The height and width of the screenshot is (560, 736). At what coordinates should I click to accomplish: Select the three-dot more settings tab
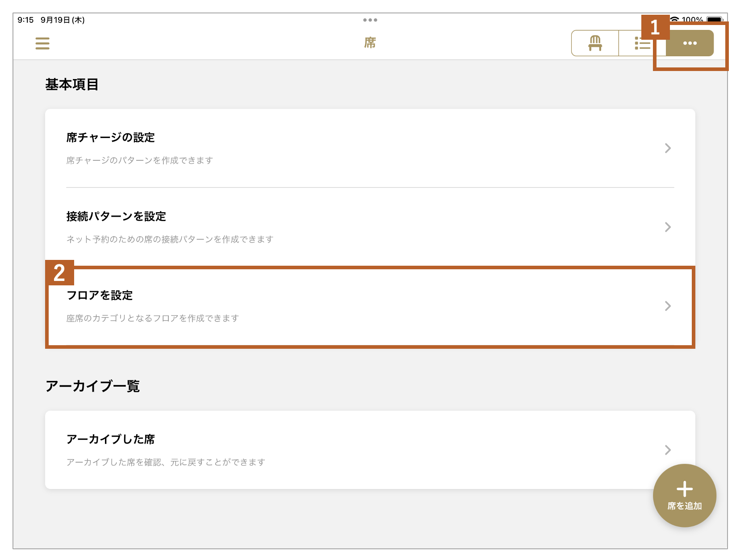point(690,43)
